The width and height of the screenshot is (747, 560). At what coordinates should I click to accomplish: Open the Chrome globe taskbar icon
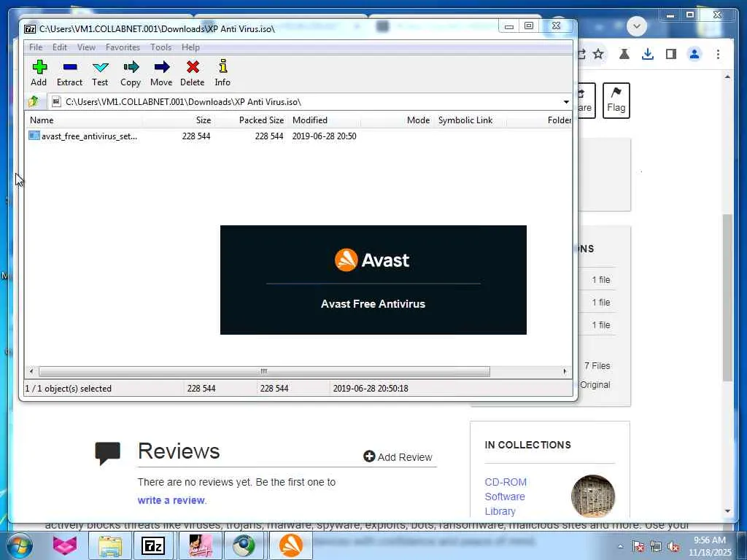(x=244, y=545)
